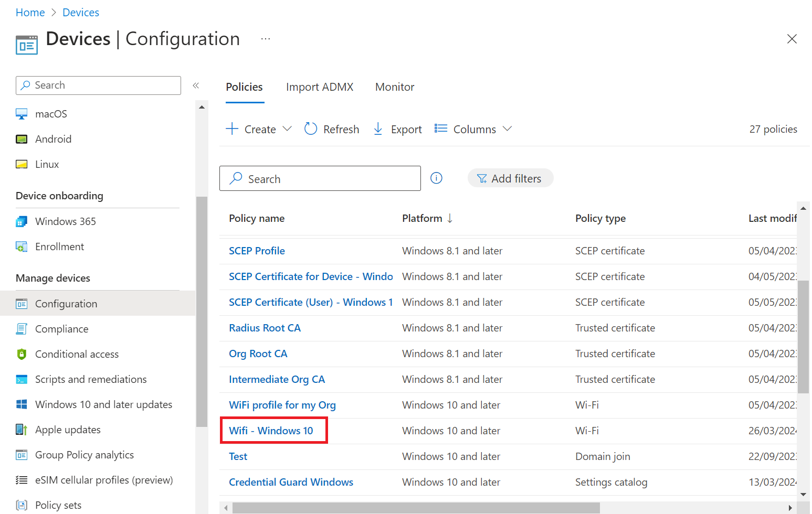Open the Org Root CA policy
This screenshot has height=514, width=812.
[x=258, y=354]
